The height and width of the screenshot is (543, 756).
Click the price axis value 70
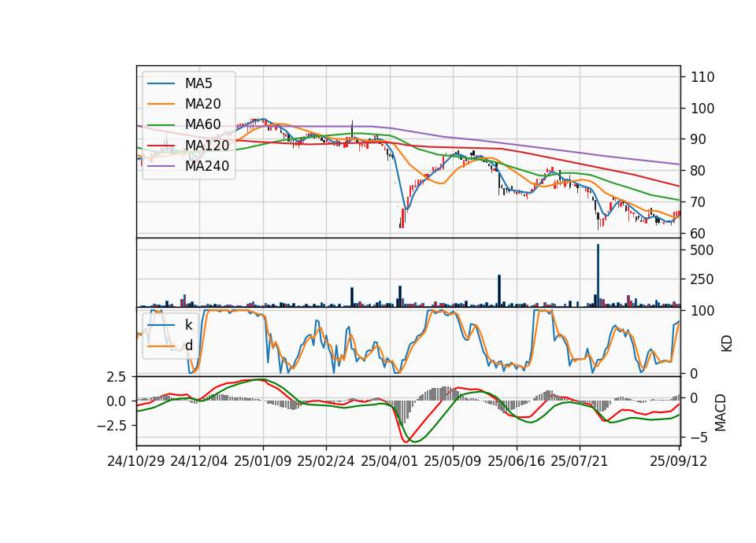[699, 202]
